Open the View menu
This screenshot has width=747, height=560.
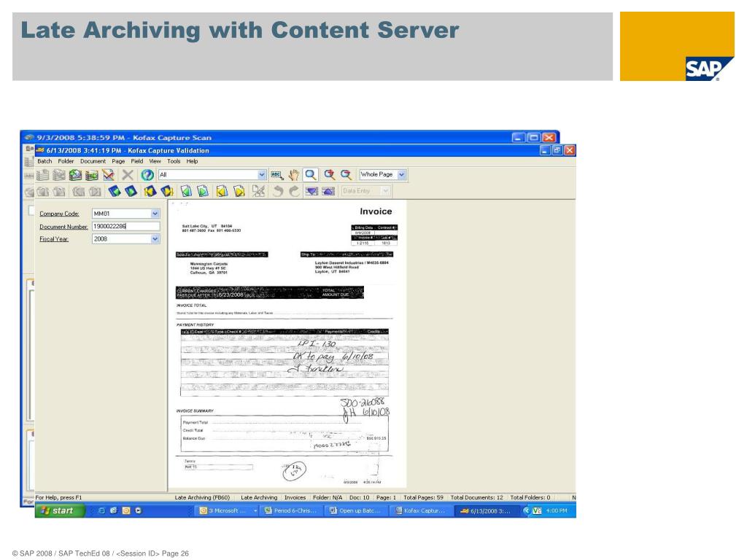point(155,161)
